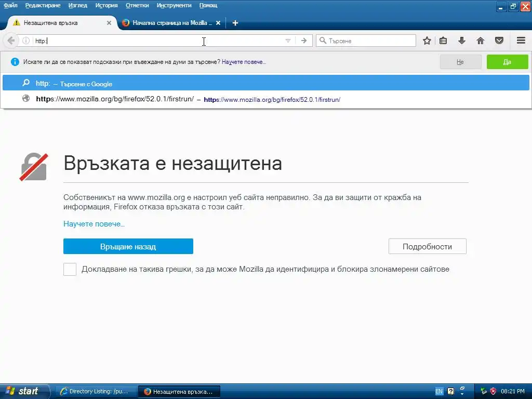Tick the Докладване на такива грешки checkbox
This screenshot has width=532, height=399.
click(70, 270)
